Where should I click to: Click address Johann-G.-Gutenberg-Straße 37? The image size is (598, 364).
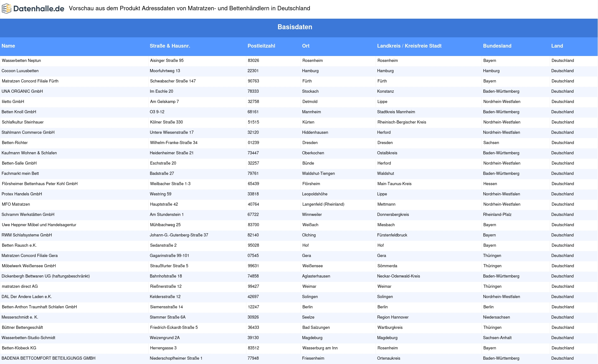(x=179, y=235)
